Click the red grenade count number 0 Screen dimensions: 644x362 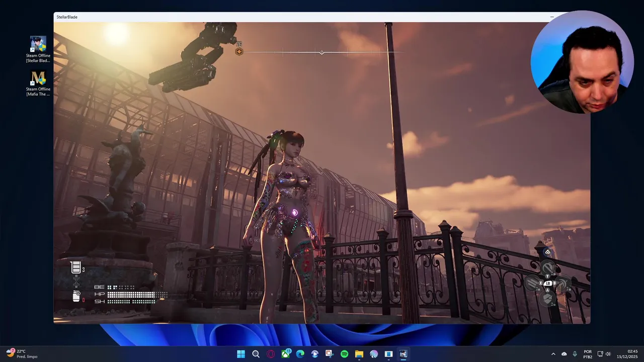(84, 300)
